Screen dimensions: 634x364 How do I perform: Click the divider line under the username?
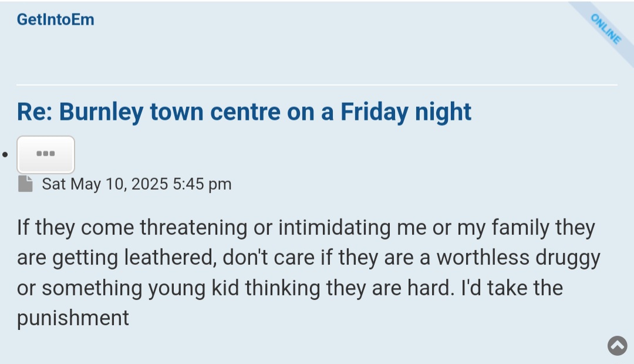(x=317, y=85)
